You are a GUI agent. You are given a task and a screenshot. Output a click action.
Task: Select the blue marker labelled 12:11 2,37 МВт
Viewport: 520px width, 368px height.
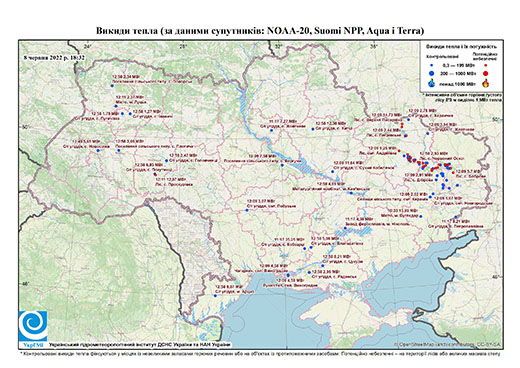[116, 106]
